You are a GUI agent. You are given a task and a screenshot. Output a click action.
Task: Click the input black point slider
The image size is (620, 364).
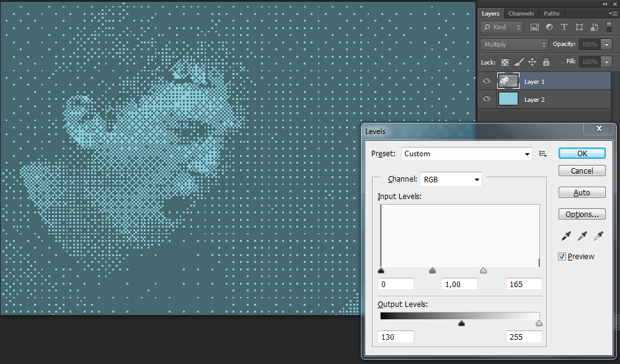[x=381, y=270]
